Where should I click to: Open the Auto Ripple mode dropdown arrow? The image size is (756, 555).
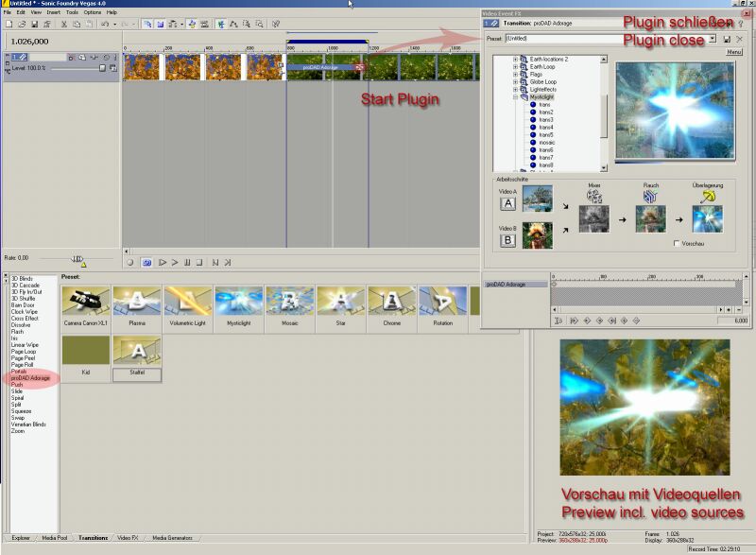point(181,24)
